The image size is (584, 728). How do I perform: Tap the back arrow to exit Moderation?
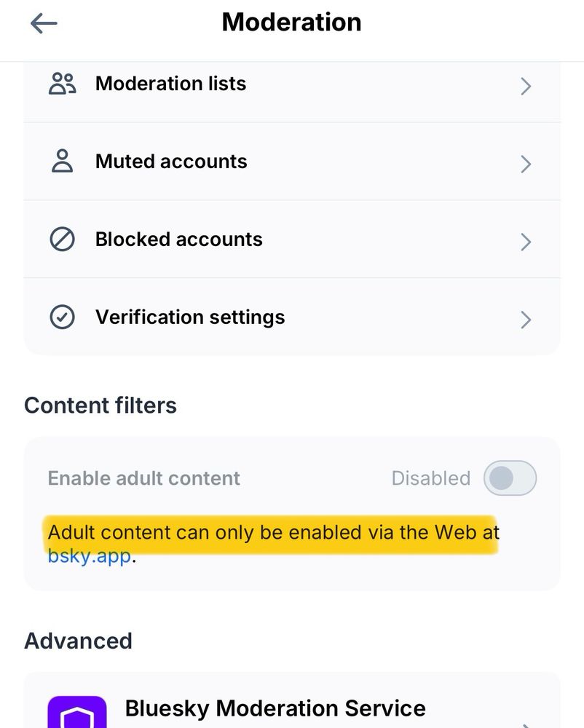pos(44,23)
